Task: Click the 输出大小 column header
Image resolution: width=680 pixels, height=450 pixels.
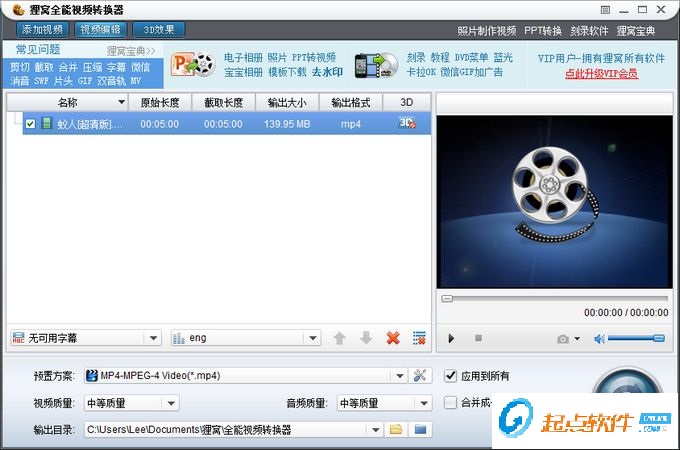Action: pyautogui.click(x=287, y=102)
